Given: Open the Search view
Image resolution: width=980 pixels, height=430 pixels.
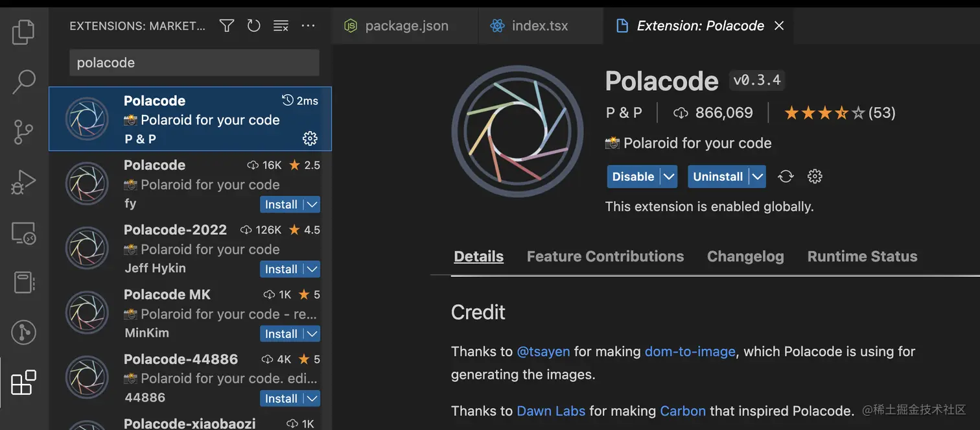Looking at the screenshot, I should tap(23, 82).
